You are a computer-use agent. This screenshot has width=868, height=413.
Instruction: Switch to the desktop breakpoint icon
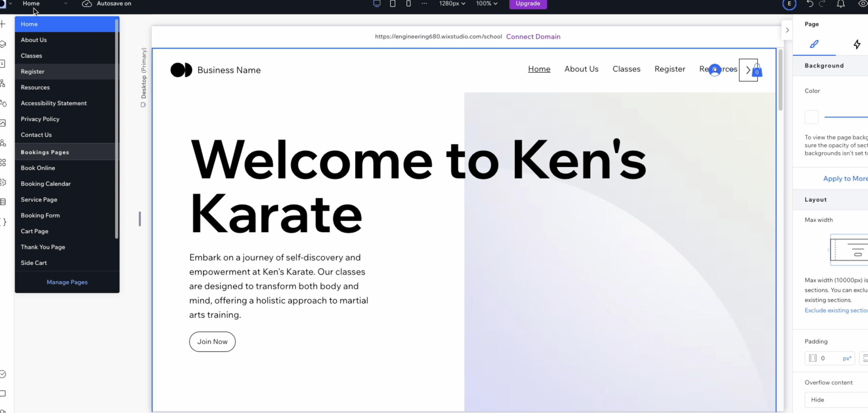coord(377,3)
